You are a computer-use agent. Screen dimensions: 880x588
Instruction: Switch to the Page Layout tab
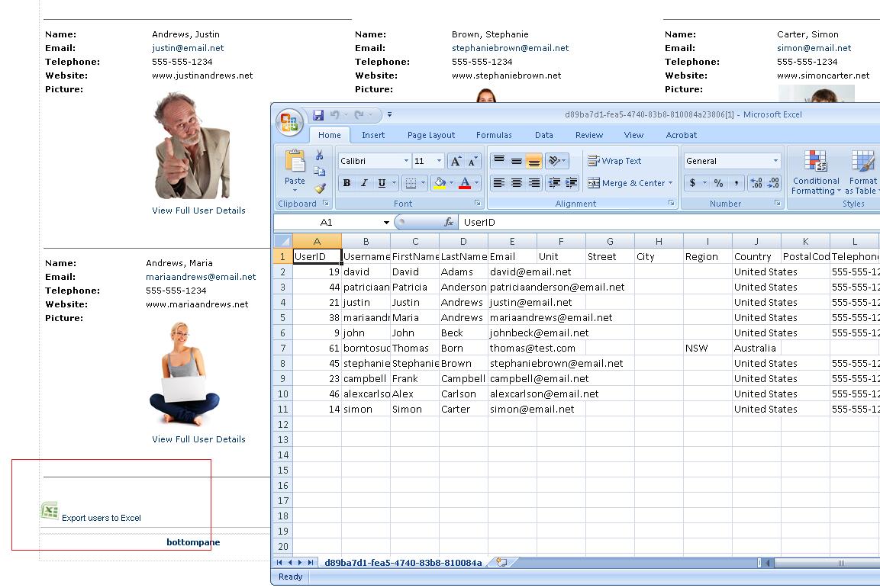(x=431, y=135)
